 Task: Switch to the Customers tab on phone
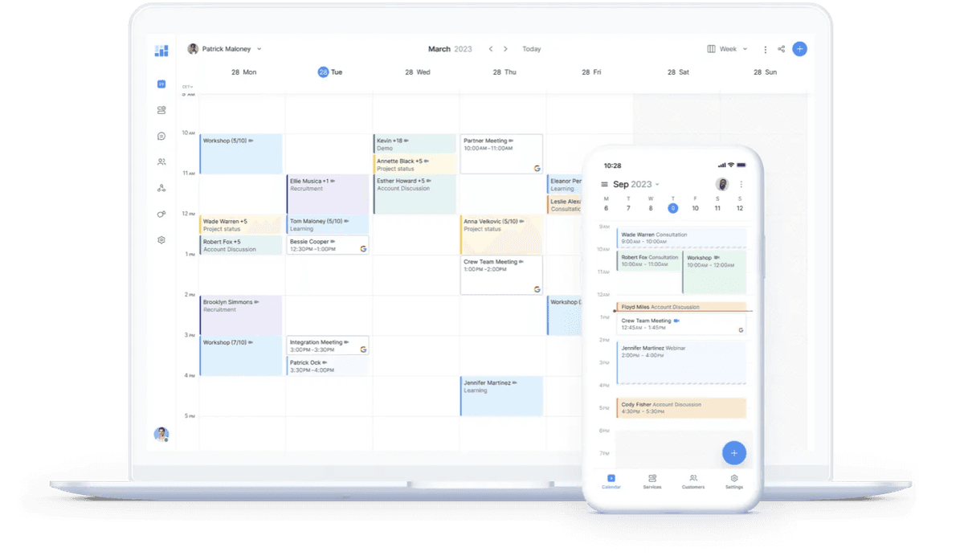(693, 482)
